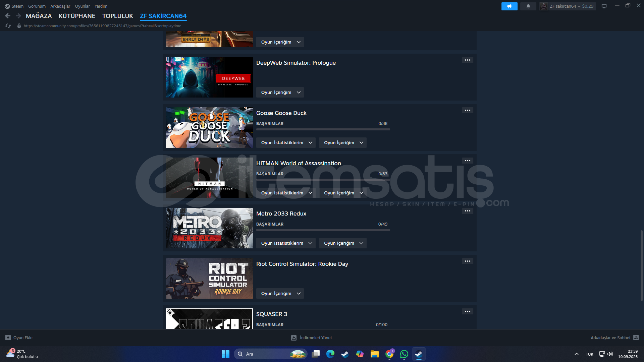Switch to KÜTÜPHANE tab
The image size is (644, 362).
[77, 16]
